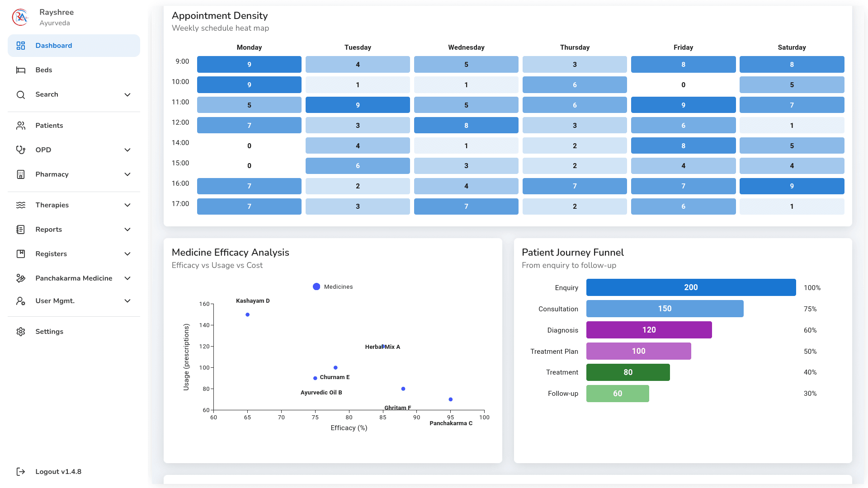Select the Pharmacy icon
Image resolution: width=868 pixels, height=488 pixels.
pyautogui.click(x=21, y=174)
